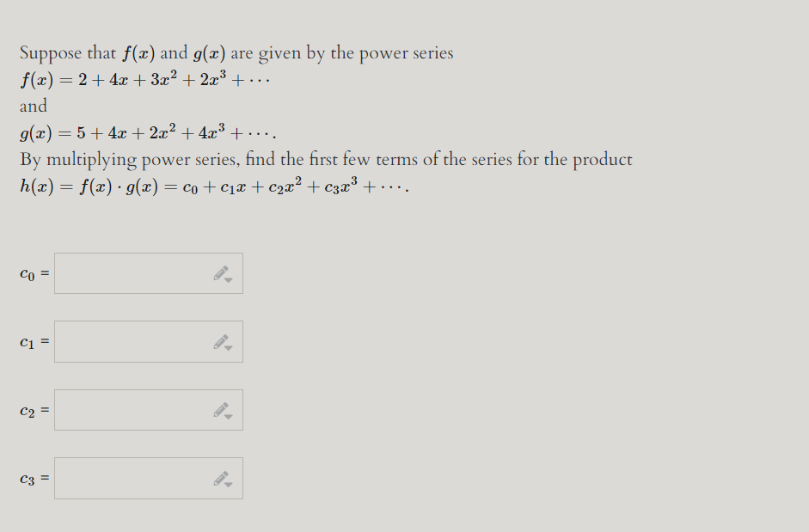Expand the dropdown arrow under the c1 pencil icon

(228, 347)
